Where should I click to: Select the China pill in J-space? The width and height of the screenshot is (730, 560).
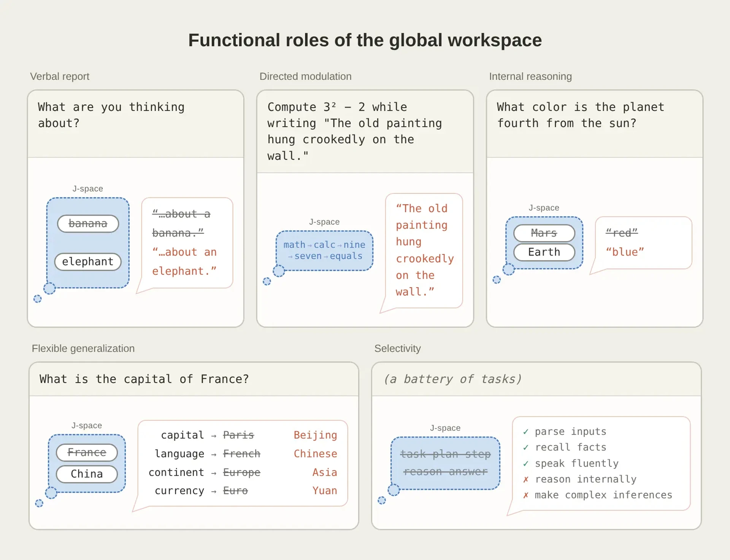point(87,474)
